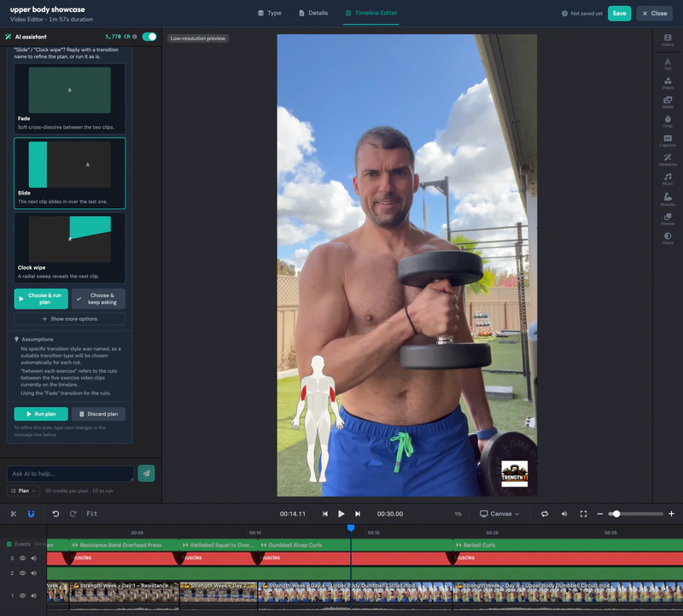Discard the AI plan
683x616 pixels.
click(98, 414)
